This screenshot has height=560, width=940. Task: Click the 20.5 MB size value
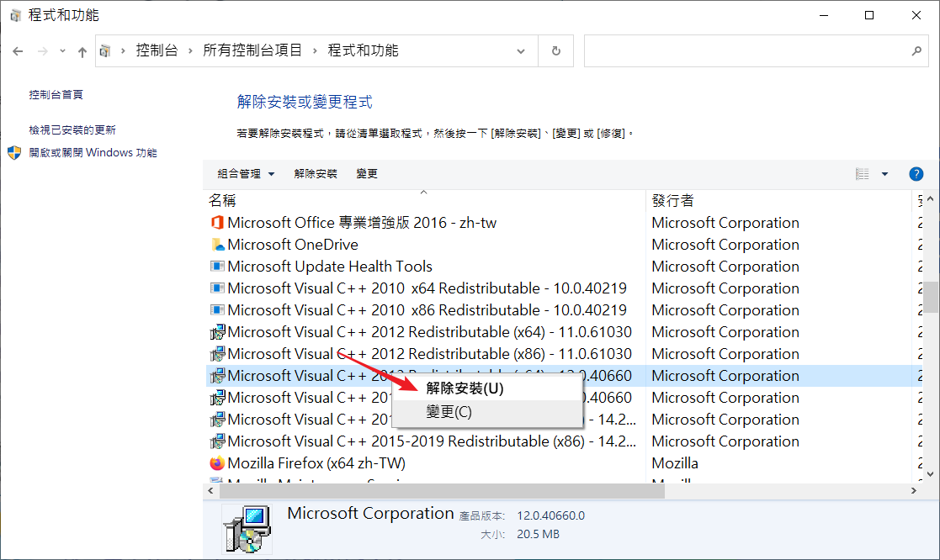[x=538, y=534]
